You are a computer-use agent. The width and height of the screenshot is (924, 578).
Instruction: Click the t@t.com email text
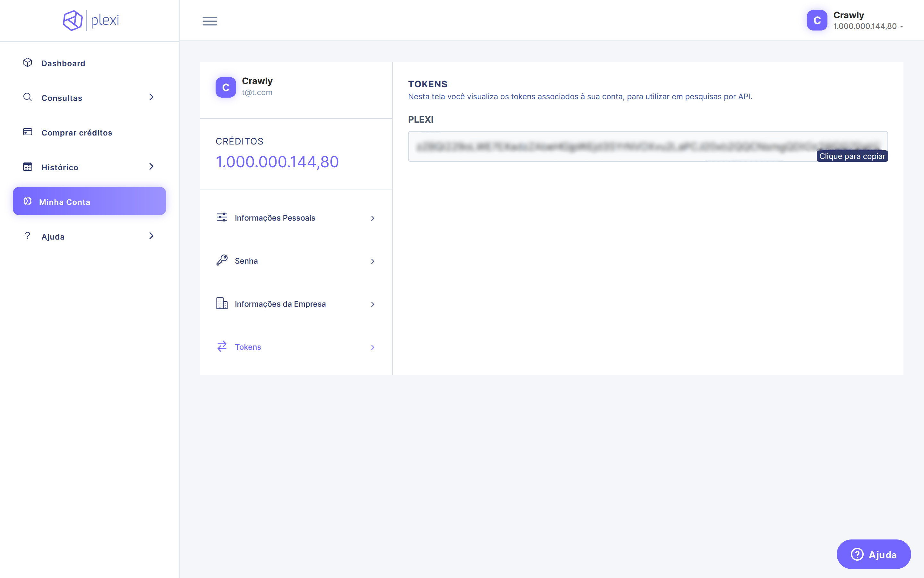[257, 92]
